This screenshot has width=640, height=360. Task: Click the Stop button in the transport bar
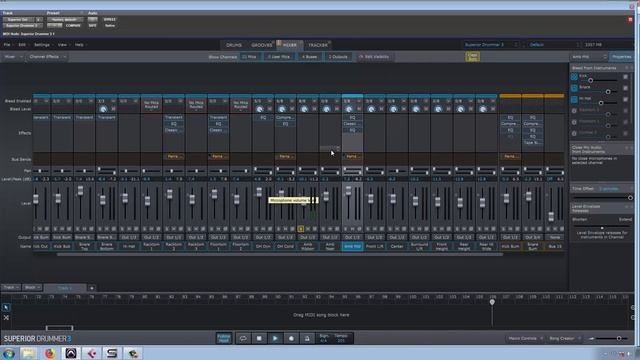click(x=259, y=338)
